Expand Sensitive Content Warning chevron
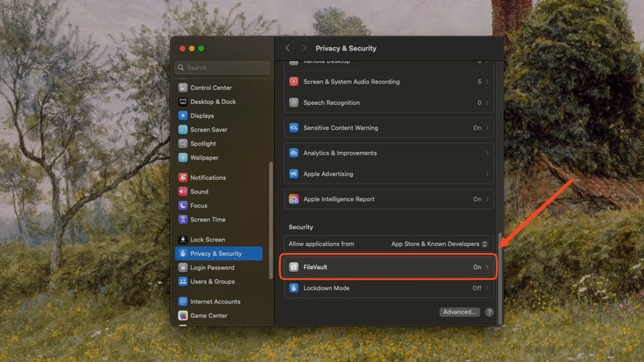 coord(487,128)
